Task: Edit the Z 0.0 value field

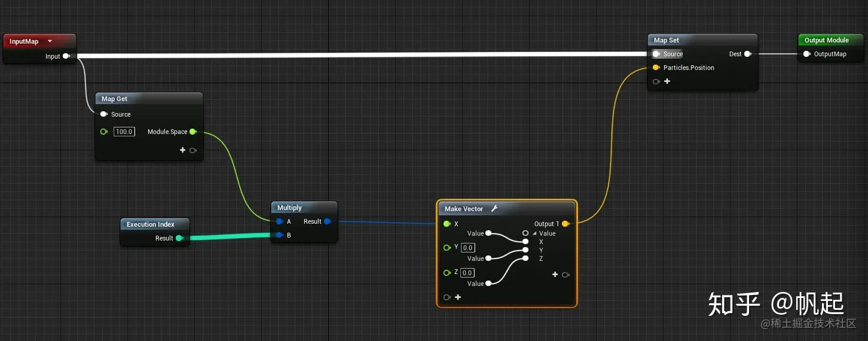Action: [467, 273]
